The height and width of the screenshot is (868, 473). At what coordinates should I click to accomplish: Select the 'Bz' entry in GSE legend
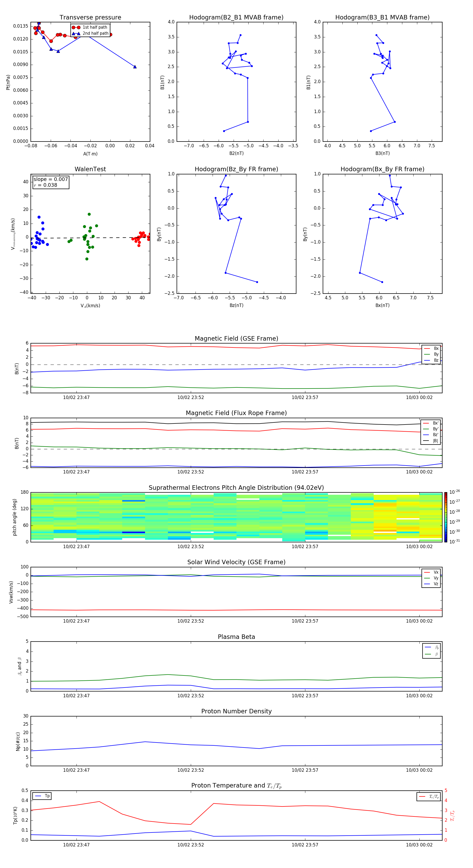tap(431, 361)
